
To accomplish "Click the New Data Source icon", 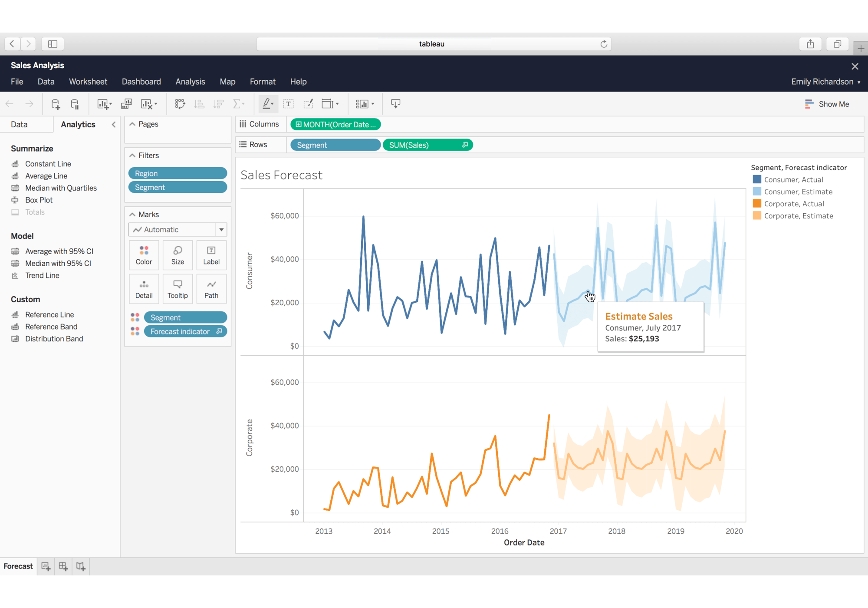I will pyautogui.click(x=55, y=104).
